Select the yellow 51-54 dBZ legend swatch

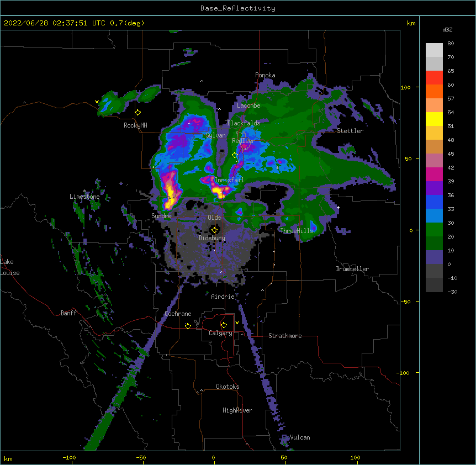pos(434,119)
